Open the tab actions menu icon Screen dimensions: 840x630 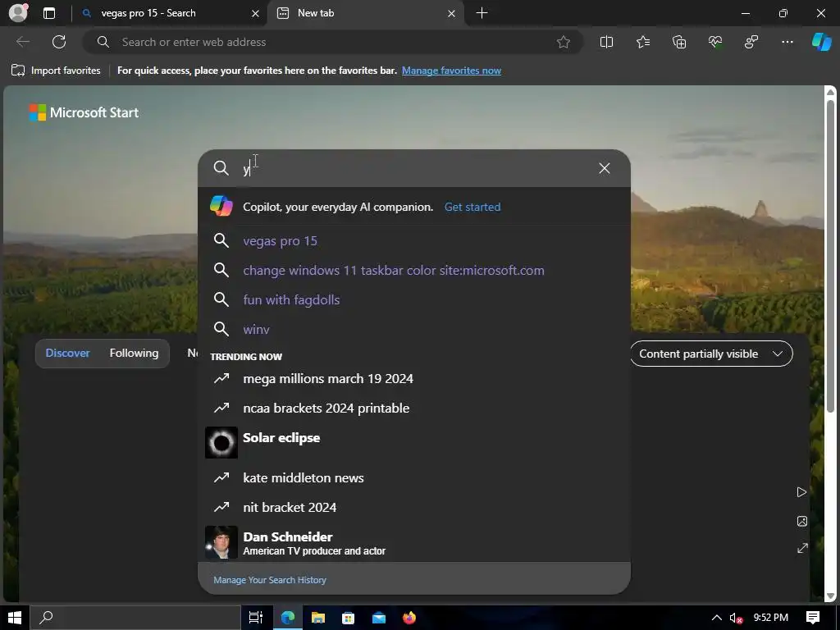(49, 13)
